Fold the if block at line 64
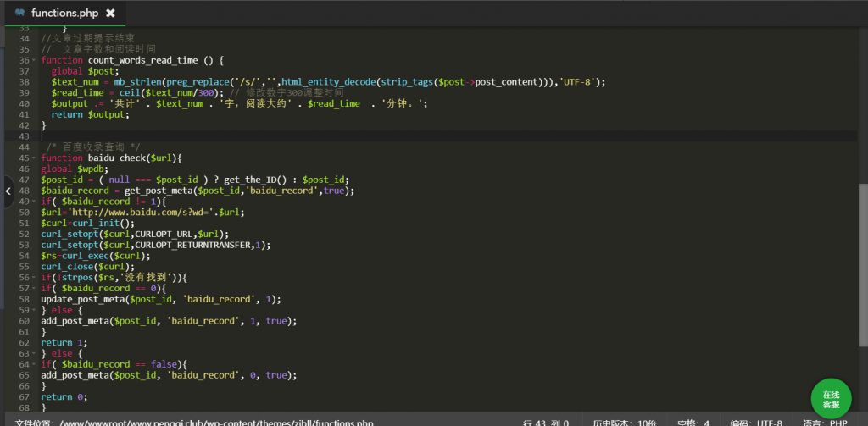The height and width of the screenshot is (426, 868). (x=34, y=364)
